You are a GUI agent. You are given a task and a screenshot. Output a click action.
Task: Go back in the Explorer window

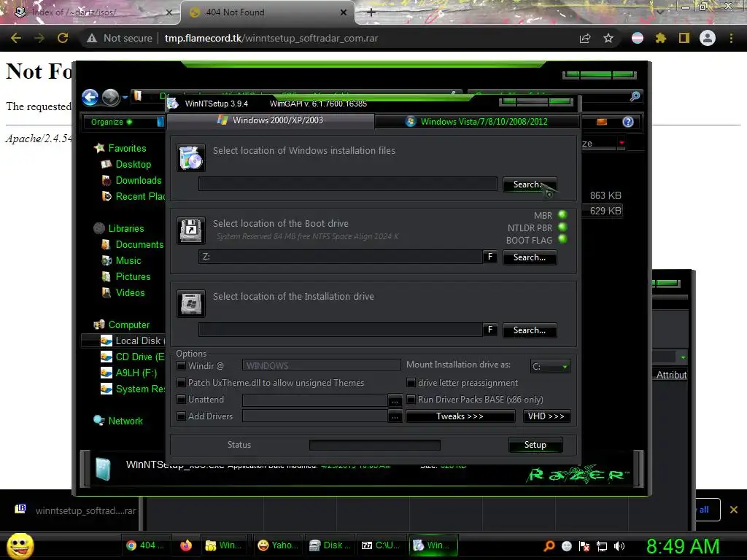pos(90,97)
